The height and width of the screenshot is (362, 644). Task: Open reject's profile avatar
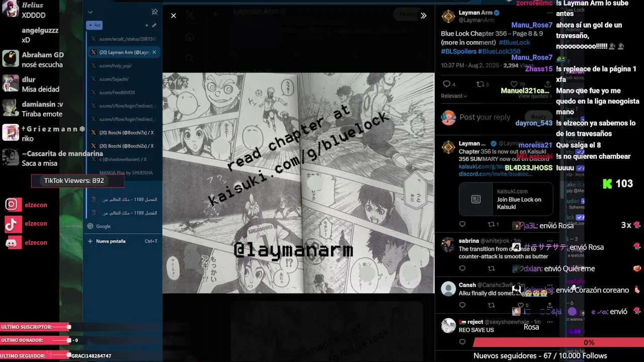point(448,325)
